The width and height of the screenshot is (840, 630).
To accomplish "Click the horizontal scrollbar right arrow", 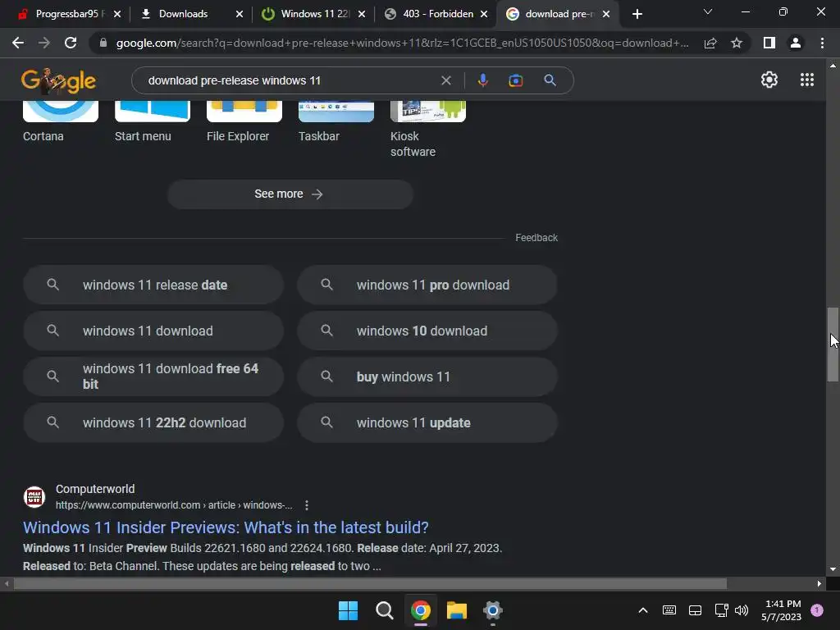I will click(x=819, y=583).
